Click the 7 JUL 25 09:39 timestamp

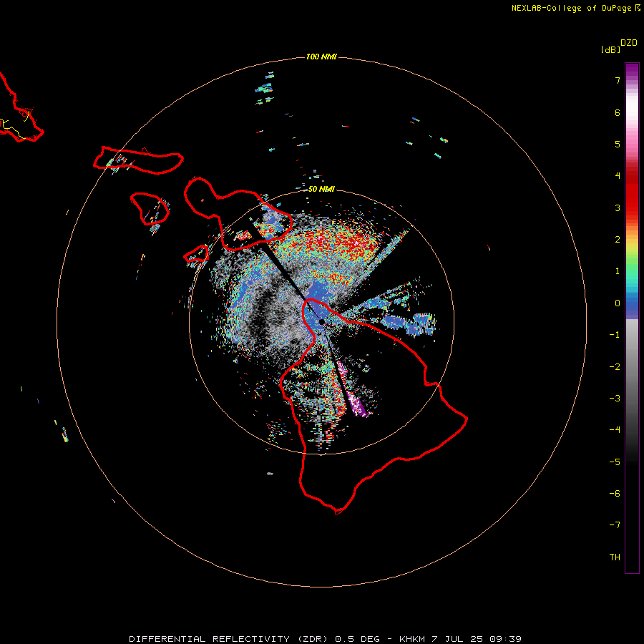(477, 639)
